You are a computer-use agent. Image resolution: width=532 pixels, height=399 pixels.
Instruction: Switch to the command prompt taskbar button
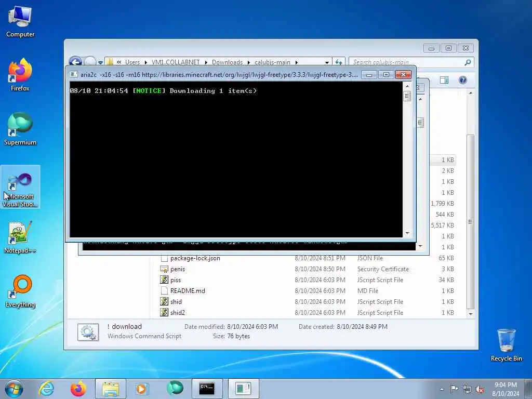click(x=207, y=389)
